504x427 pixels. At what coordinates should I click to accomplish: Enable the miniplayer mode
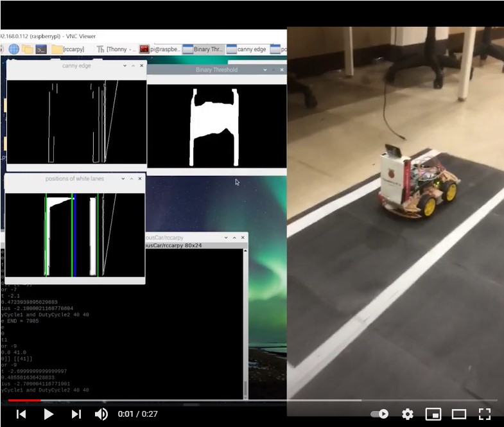click(x=433, y=414)
